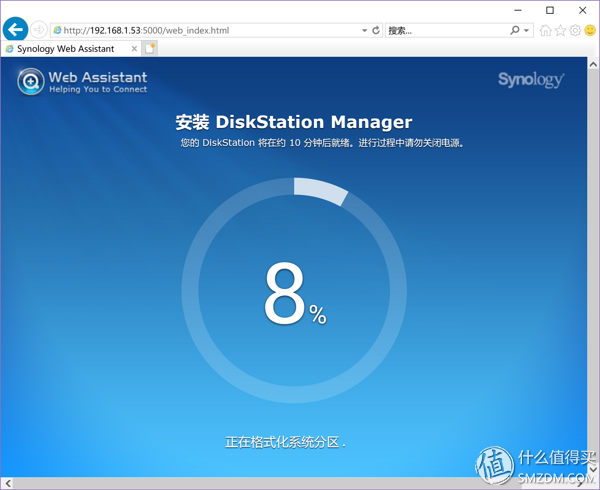Click the browser Back arrow button
Image resolution: width=600 pixels, height=490 pixels.
(x=15, y=30)
